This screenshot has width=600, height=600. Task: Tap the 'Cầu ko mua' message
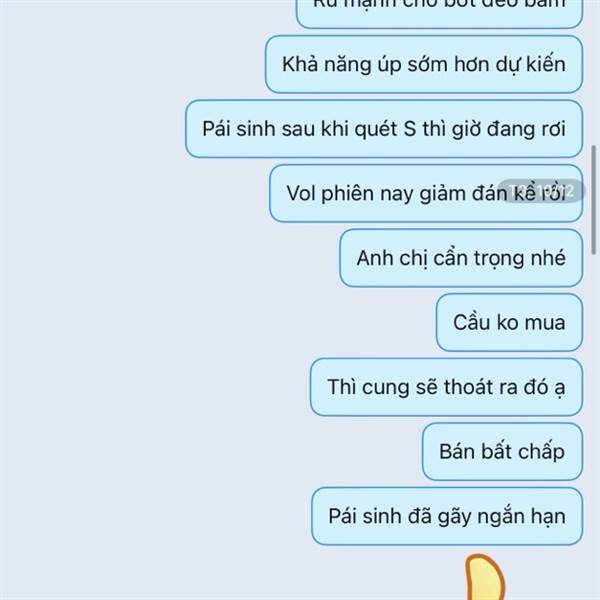coord(509,323)
